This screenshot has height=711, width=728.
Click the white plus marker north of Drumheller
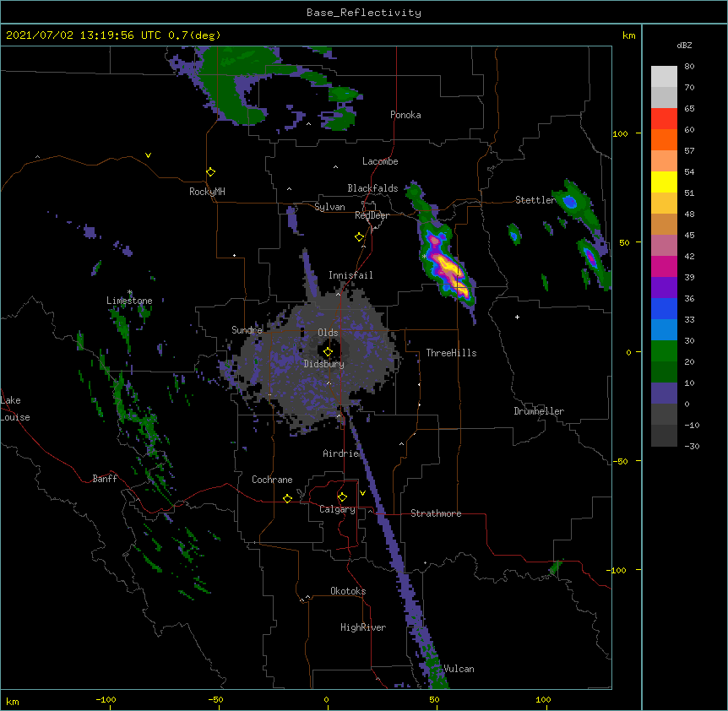[x=517, y=317]
